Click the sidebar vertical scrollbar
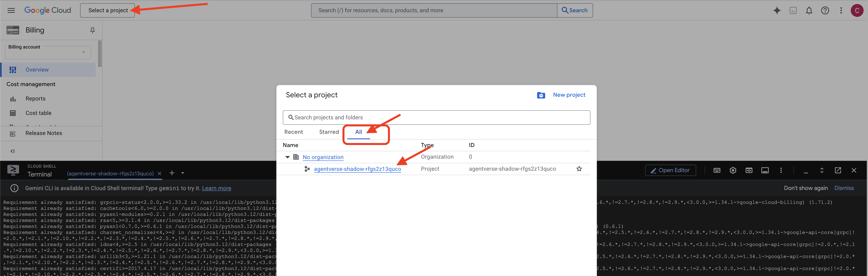This screenshot has width=868, height=276. pyautogui.click(x=100, y=54)
